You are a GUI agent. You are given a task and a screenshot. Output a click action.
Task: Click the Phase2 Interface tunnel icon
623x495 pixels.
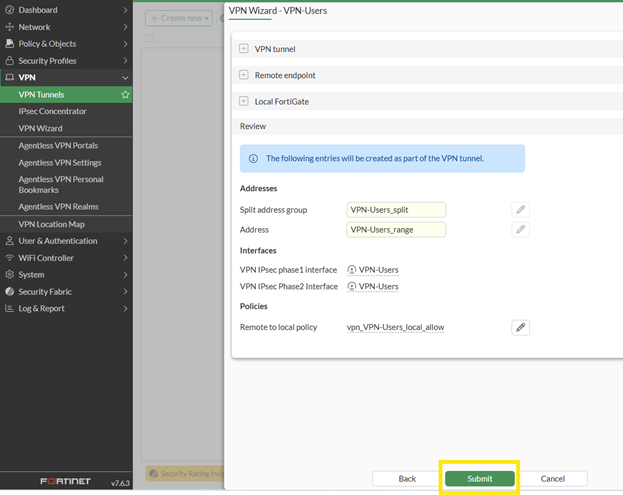352,286
